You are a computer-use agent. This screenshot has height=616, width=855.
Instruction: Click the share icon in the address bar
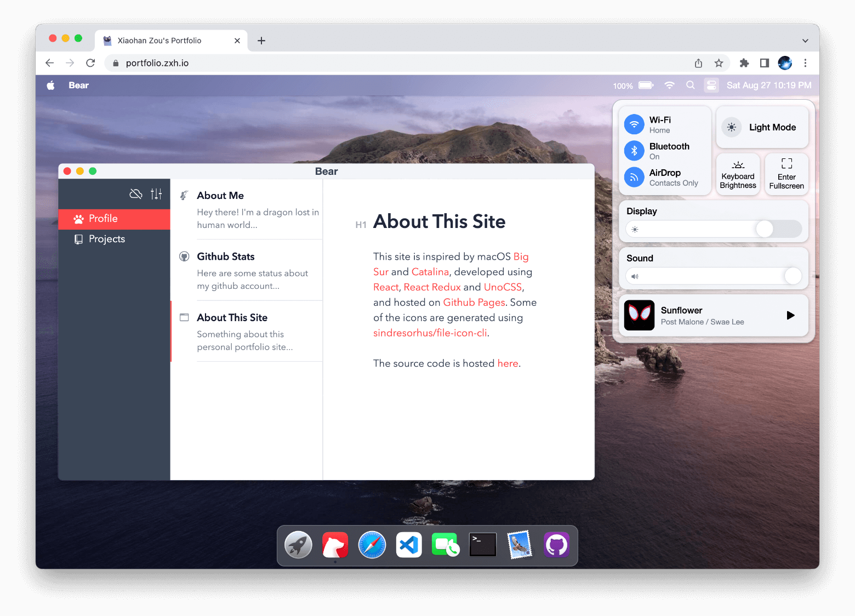(698, 63)
